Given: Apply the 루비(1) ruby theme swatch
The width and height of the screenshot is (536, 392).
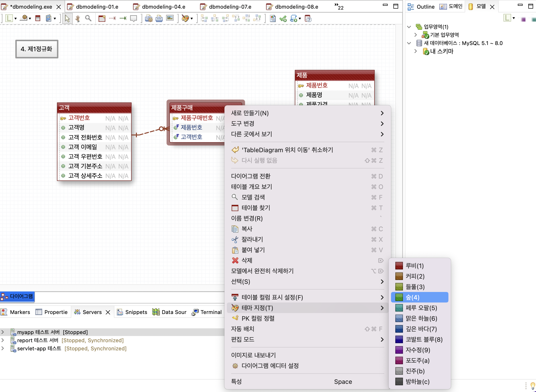Looking at the screenshot, I should pyautogui.click(x=419, y=266).
